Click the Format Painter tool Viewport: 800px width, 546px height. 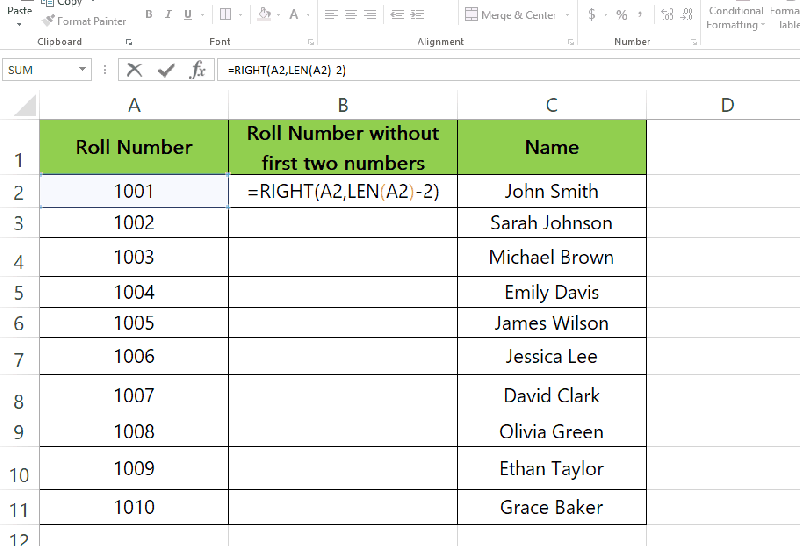coord(84,21)
